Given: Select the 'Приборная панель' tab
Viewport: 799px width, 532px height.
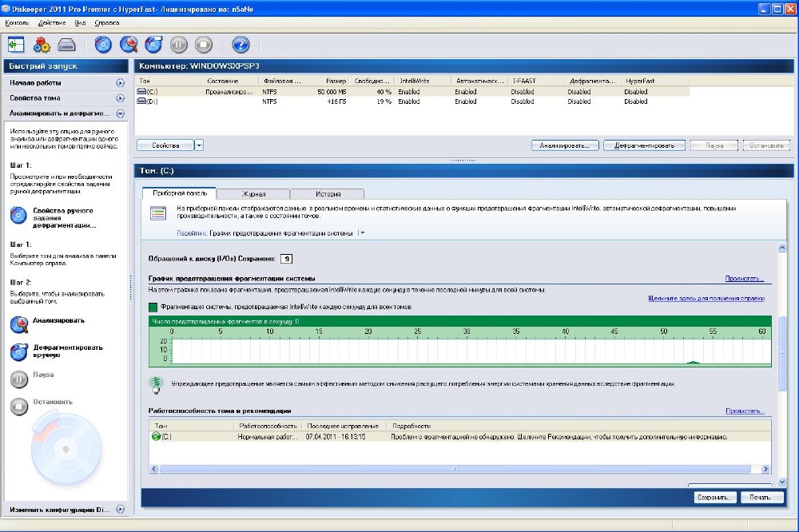Looking at the screenshot, I should click(179, 193).
